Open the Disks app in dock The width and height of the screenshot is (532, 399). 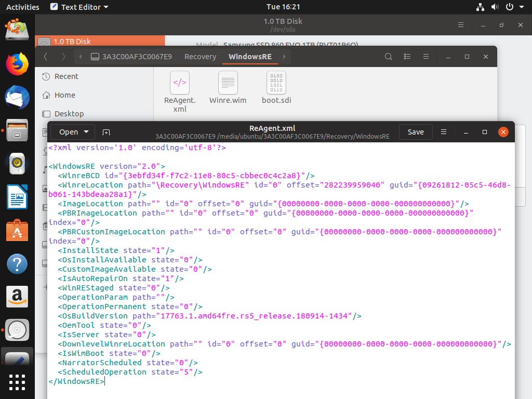tap(17, 330)
